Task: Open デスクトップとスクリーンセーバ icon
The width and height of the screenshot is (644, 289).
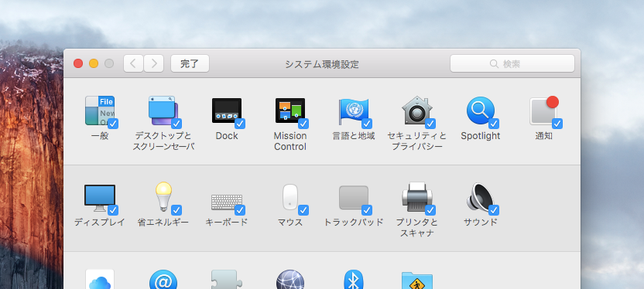Action: tap(163, 110)
